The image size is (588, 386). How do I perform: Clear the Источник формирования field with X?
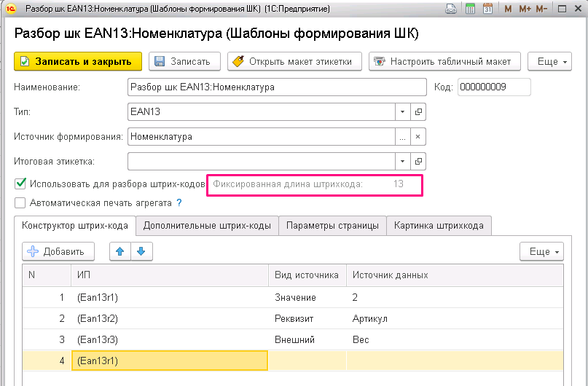click(x=418, y=136)
